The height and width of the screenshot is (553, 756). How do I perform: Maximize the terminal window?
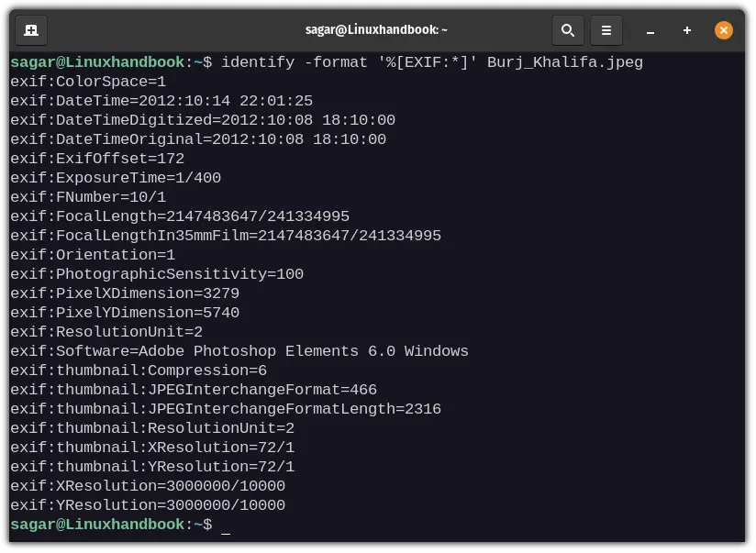pyautogui.click(x=686, y=30)
